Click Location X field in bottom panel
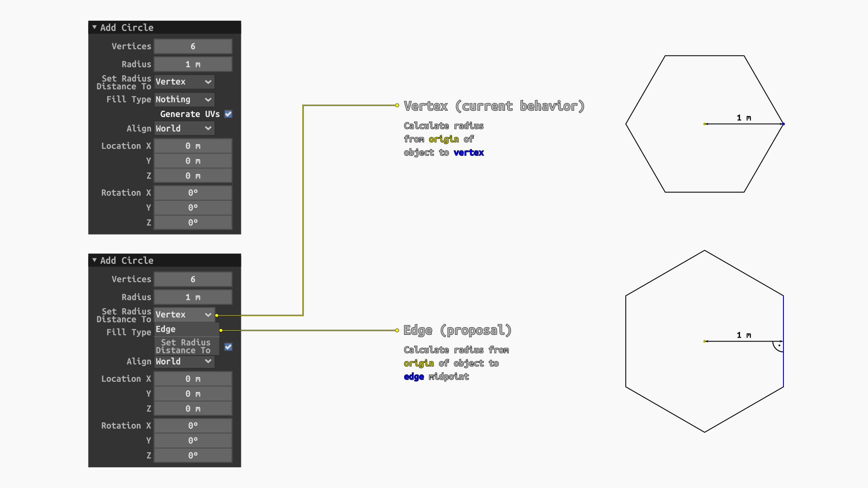868x488 pixels. tap(193, 379)
